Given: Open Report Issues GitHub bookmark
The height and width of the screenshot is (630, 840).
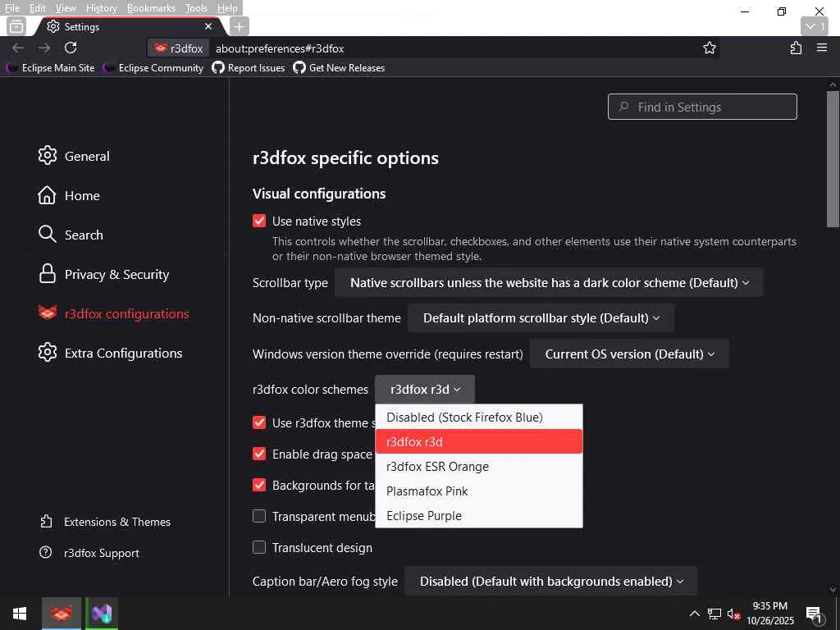Looking at the screenshot, I should coord(248,68).
